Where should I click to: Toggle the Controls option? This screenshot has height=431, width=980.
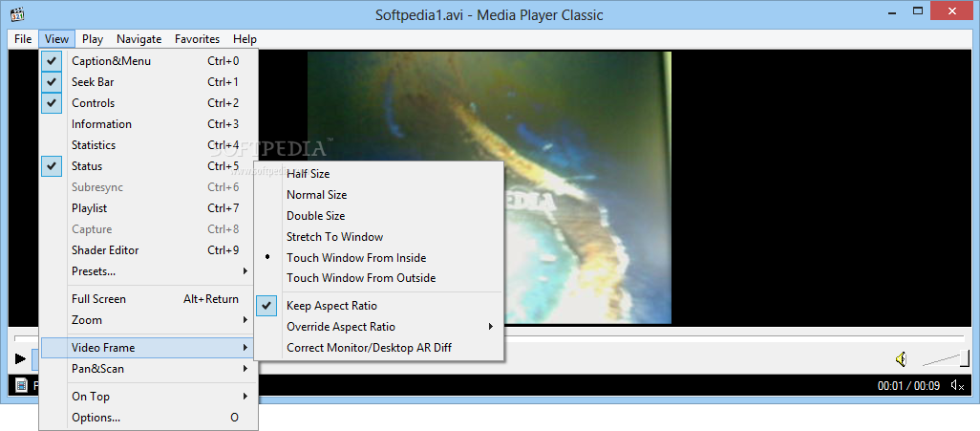(149, 103)
